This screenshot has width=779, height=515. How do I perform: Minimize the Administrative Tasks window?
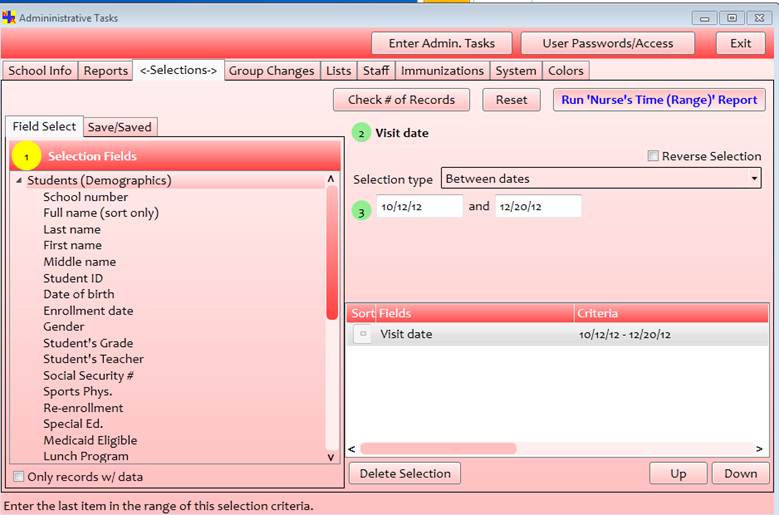tap(704, 18)
